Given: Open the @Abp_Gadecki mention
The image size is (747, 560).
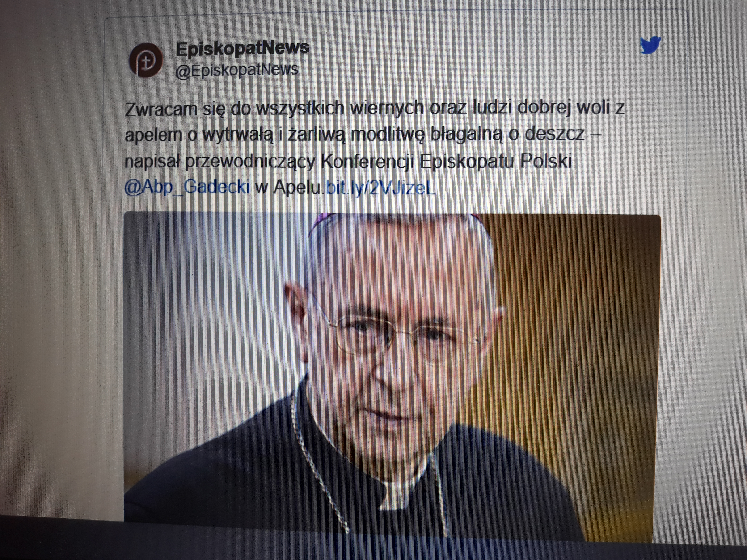Looking at the screenshot, I should click(x=187, y=187).
